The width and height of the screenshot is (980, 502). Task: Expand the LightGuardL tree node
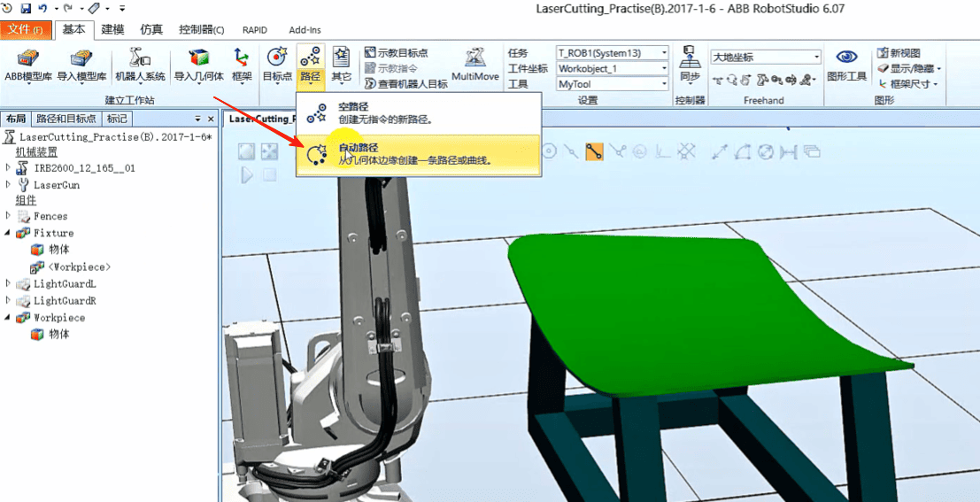[8, 284]
